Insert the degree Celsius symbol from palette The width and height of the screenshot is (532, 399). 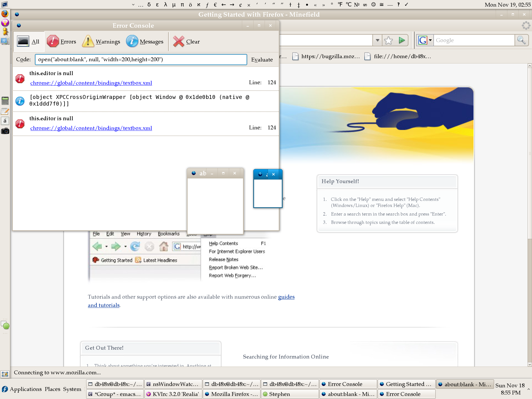[349, 4]
